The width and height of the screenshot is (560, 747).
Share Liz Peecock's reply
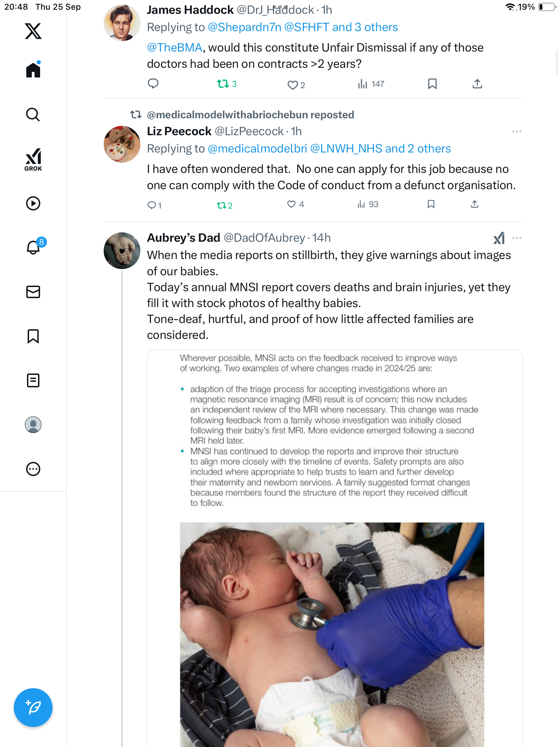click(475, 204)
